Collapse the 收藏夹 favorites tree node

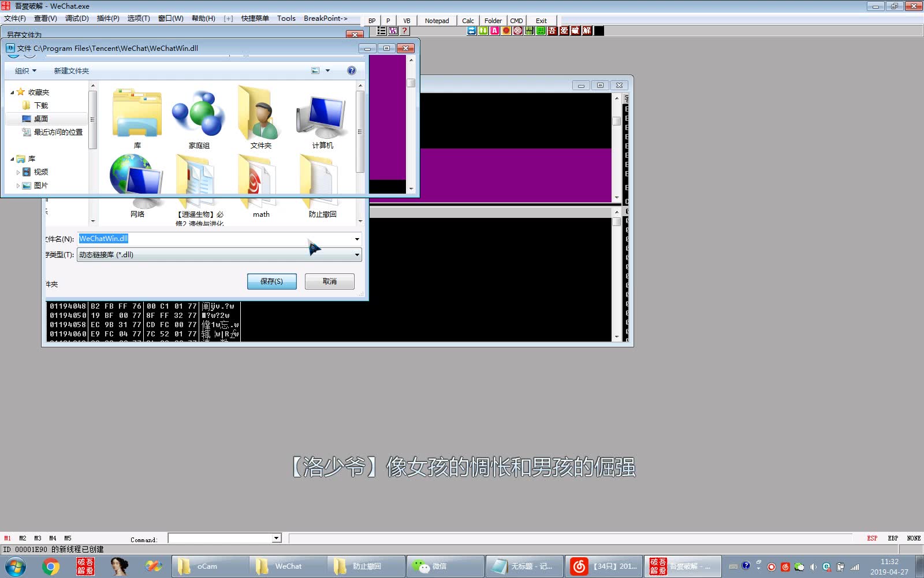click(12, 92)
